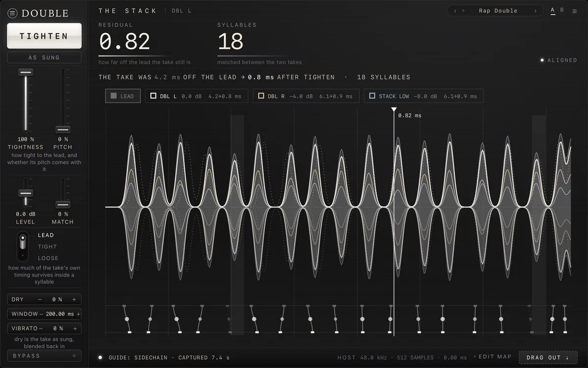Increase DRY value with plus
This screenshot has height=368, width=588.
click(x=74, y=299)
